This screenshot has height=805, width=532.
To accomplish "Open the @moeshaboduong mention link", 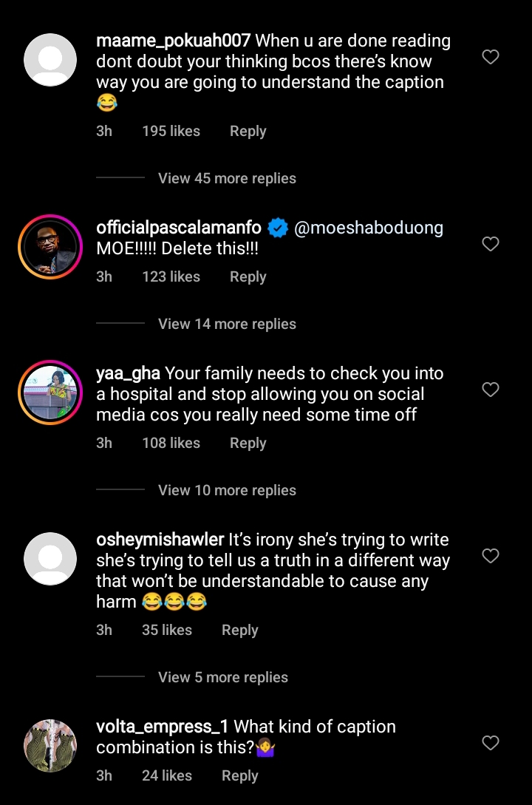I will (x=369, y=228).
